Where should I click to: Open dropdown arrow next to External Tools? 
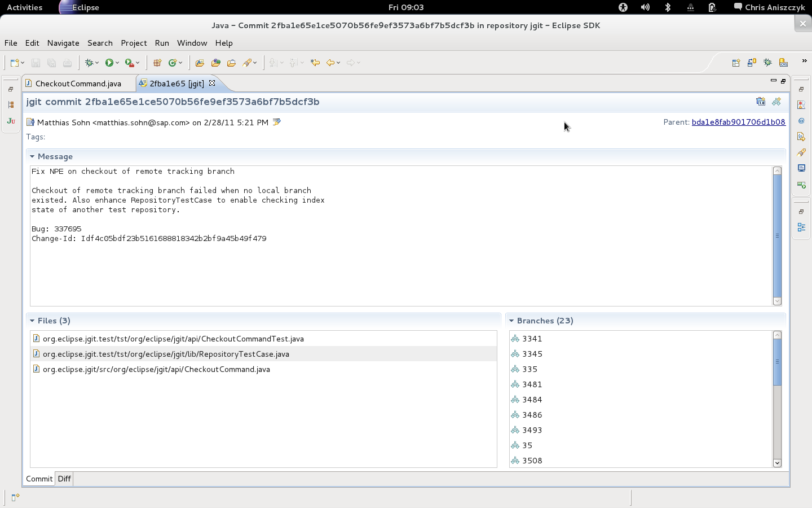[138, 63]
